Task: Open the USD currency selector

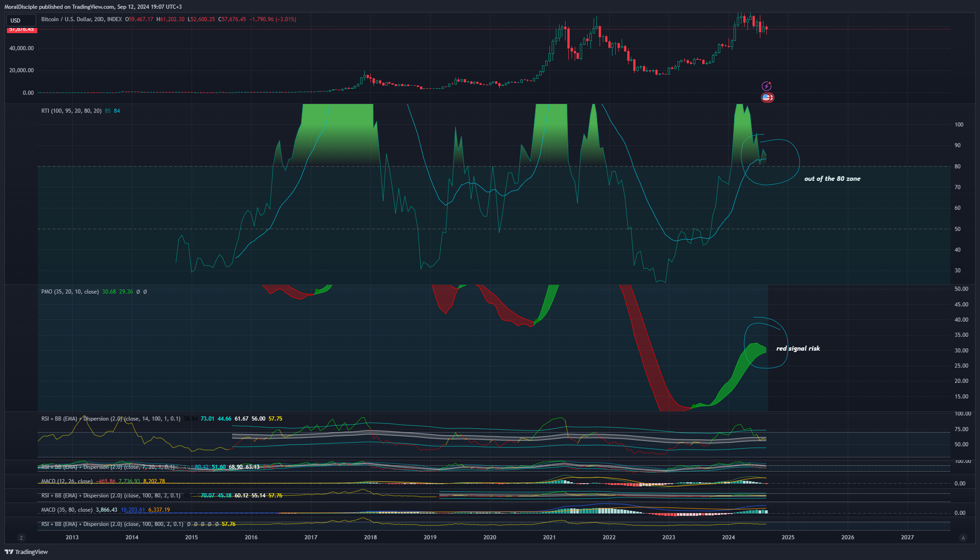Action: click(21, 20)
